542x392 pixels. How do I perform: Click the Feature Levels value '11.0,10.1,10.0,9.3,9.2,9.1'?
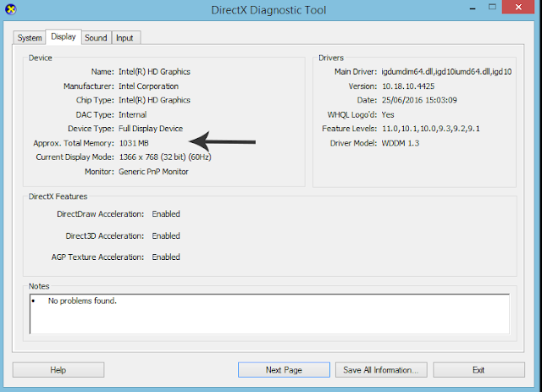tap(431, 129)
